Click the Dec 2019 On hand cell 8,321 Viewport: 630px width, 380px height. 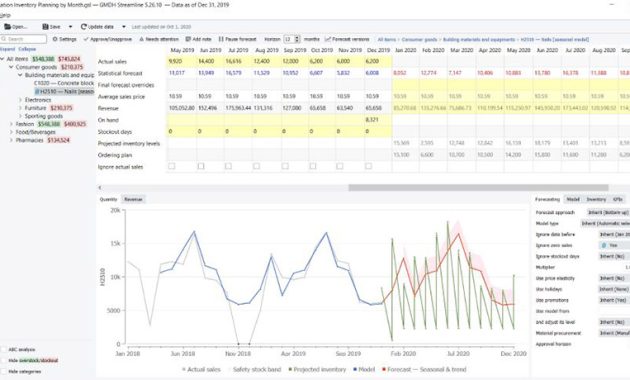[x=378, y=120]
